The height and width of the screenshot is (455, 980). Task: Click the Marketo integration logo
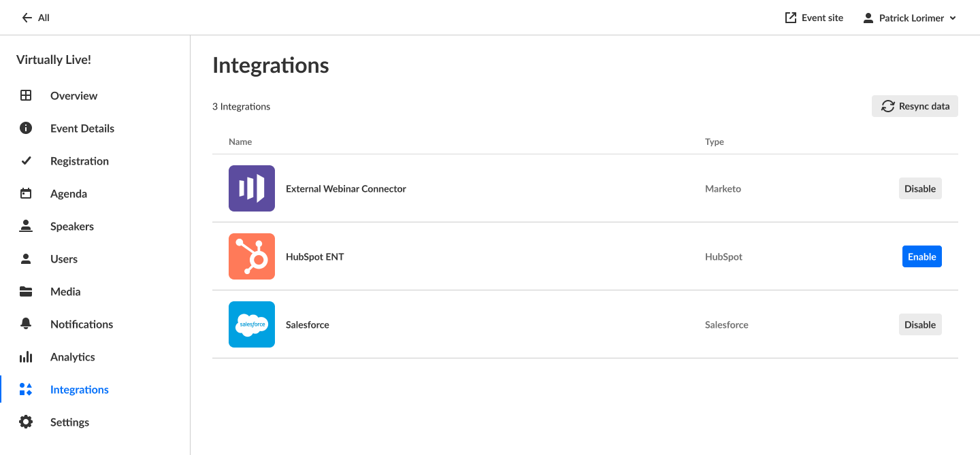click(252, 188)
